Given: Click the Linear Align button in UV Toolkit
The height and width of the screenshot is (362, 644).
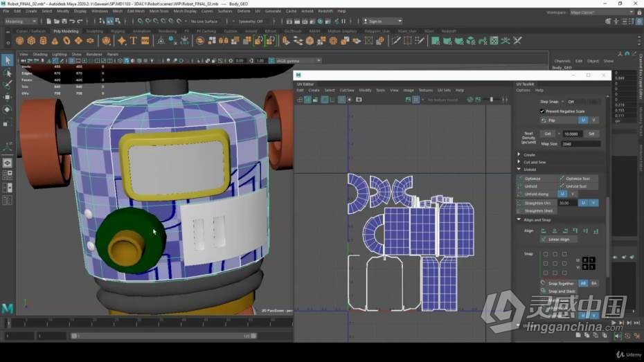Looking at the screenshot, I should click(559, 239).
